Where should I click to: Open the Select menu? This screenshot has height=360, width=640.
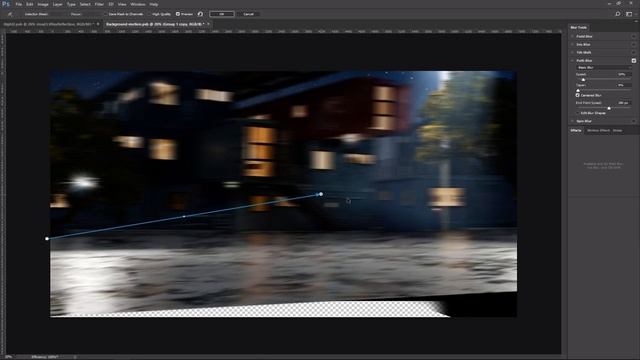coord(85,4)
